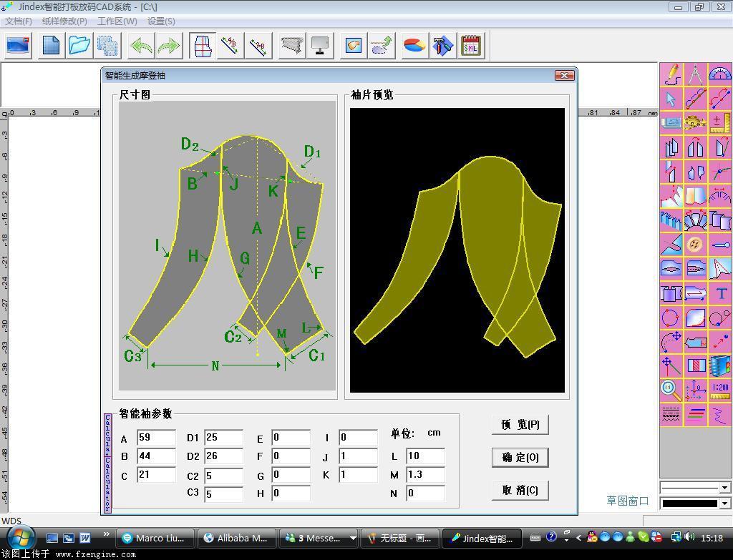
Task: Click the K parameter input field
Action: point(358,474)
